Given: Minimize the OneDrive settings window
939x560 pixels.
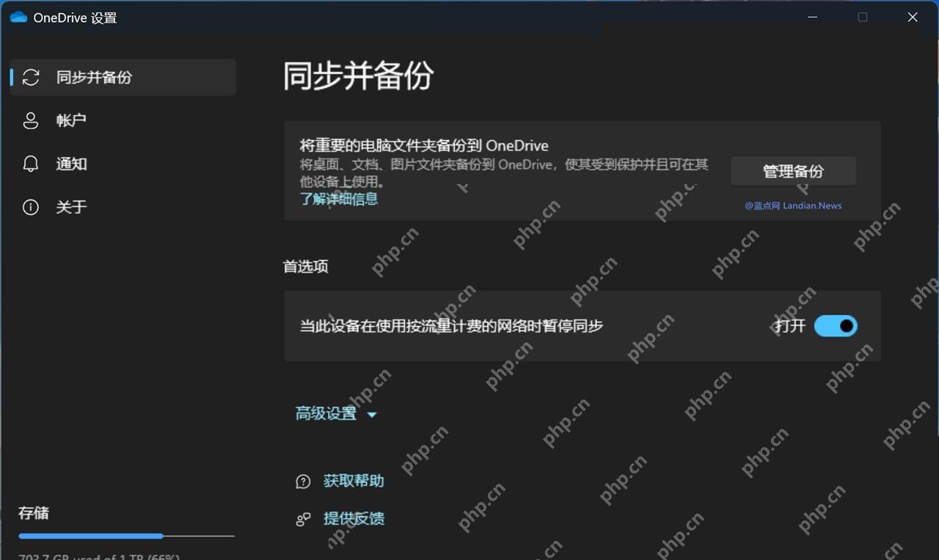Looking at the screenshot, I should 813,17.
